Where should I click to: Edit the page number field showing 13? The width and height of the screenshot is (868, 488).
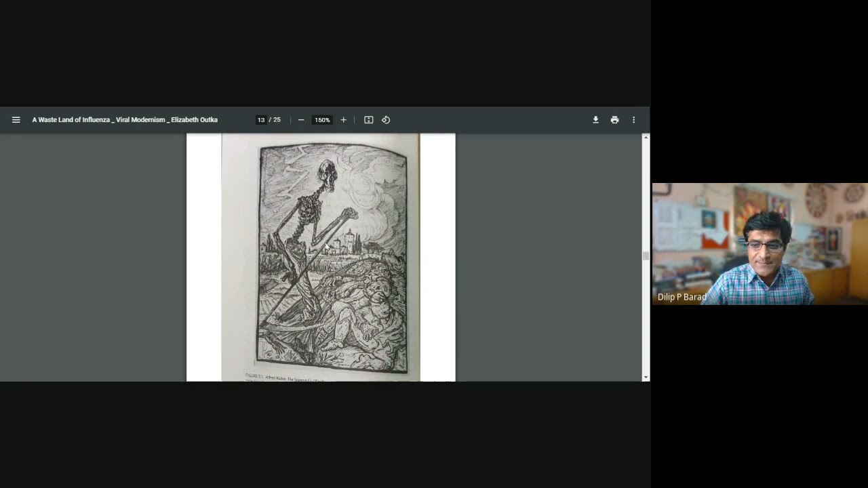261,120
